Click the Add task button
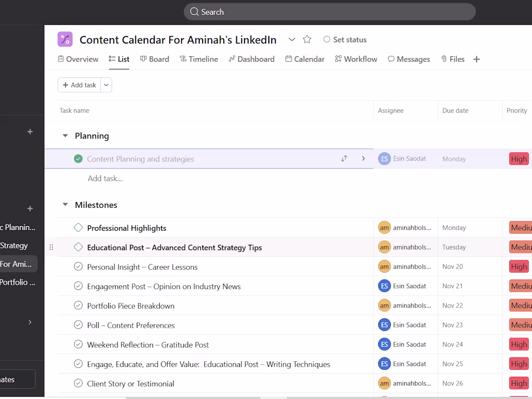The width and height of the screenshot is (532, 399). tap(79, 85)
